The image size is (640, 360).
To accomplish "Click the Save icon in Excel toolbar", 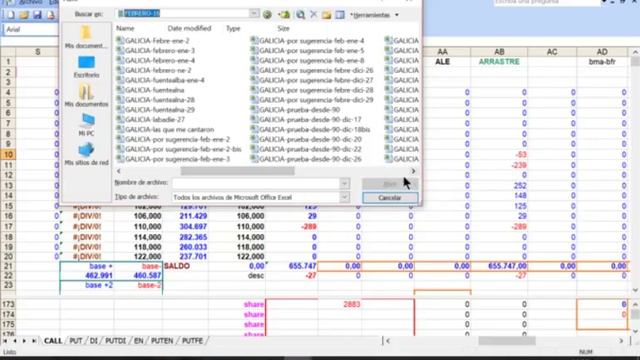I will point(37,15).
